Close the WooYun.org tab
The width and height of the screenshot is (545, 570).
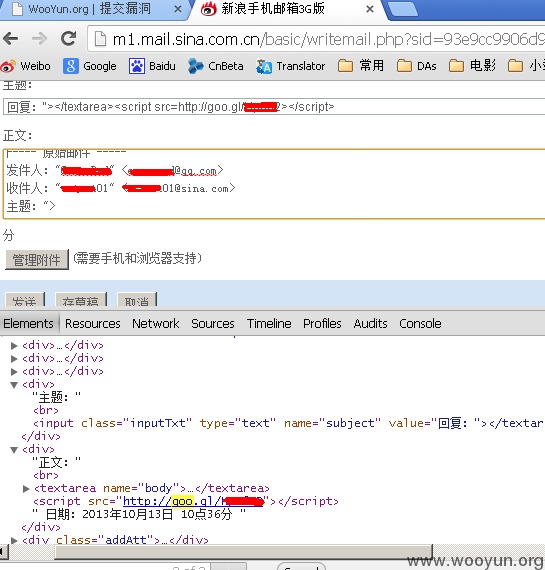(x=178, y=9)
